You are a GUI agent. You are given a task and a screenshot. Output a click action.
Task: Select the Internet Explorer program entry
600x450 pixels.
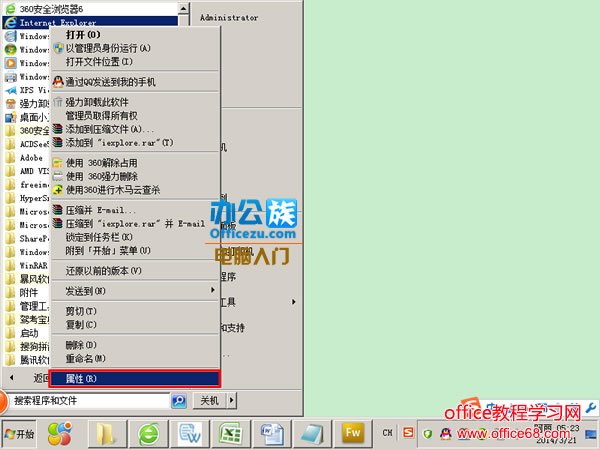point(90,22)
